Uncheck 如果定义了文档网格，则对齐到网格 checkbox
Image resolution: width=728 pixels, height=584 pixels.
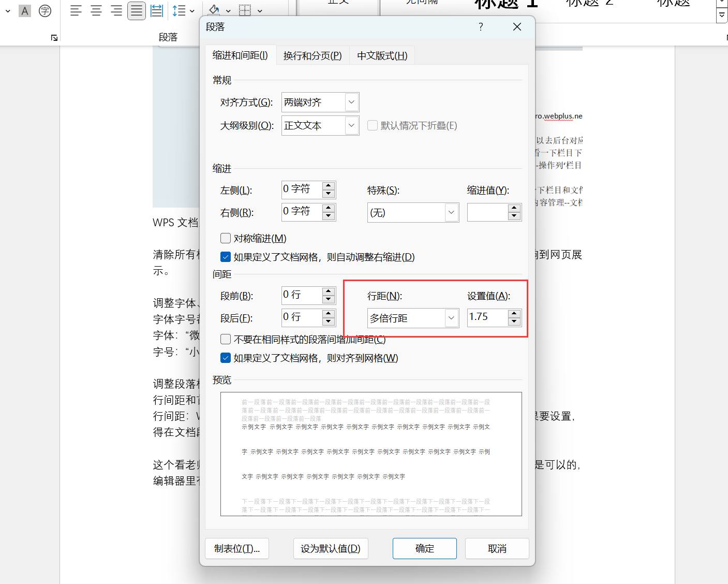(226, 358)
